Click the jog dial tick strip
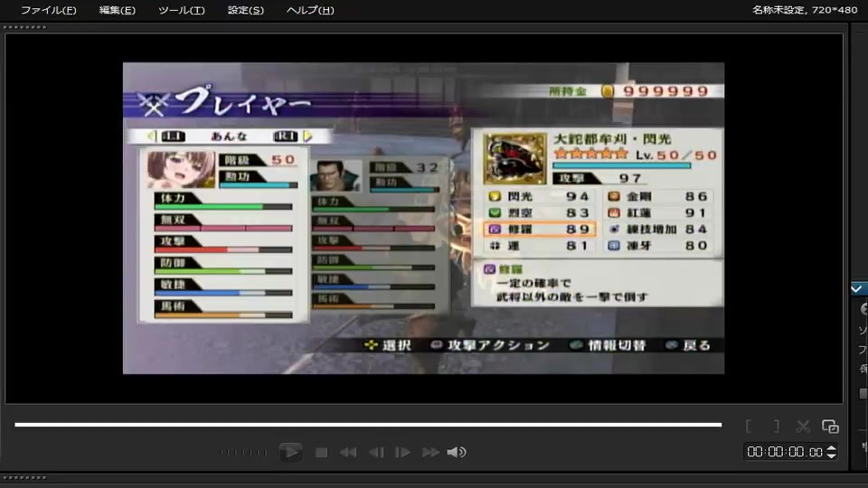This screenshot has width=868, height=488. tap(243, 453)
